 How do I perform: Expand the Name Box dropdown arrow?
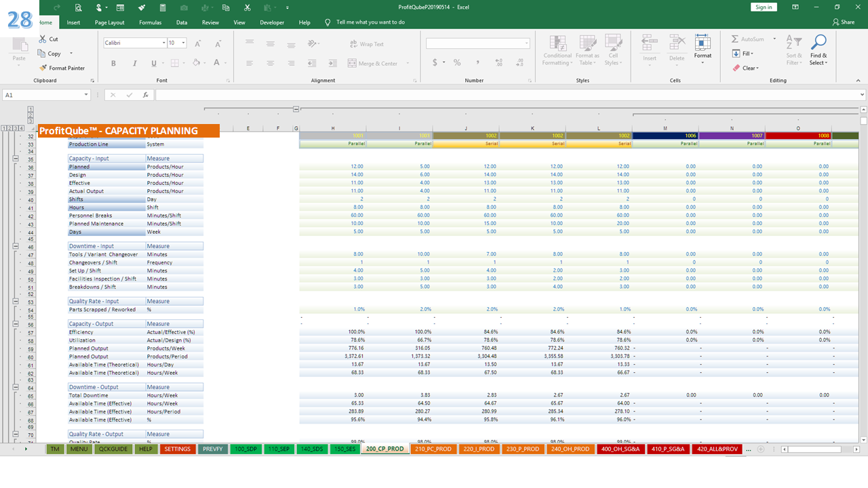click(86, 95)
